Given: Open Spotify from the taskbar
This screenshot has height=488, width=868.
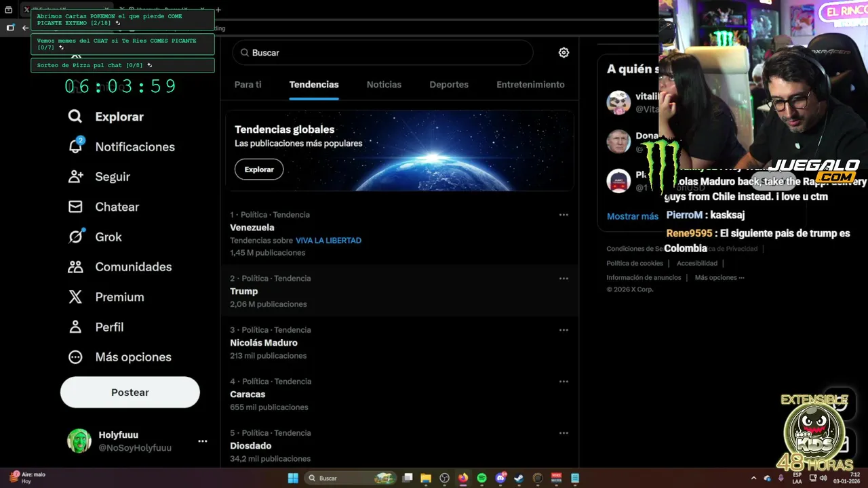Looking at the screenshot, I should click(x=481, y=478).
